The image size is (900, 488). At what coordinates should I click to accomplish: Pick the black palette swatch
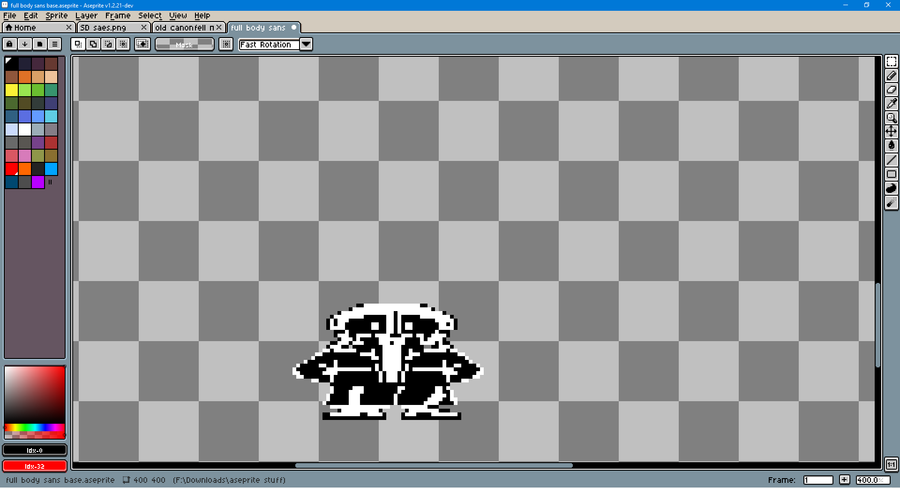(11, 63)
